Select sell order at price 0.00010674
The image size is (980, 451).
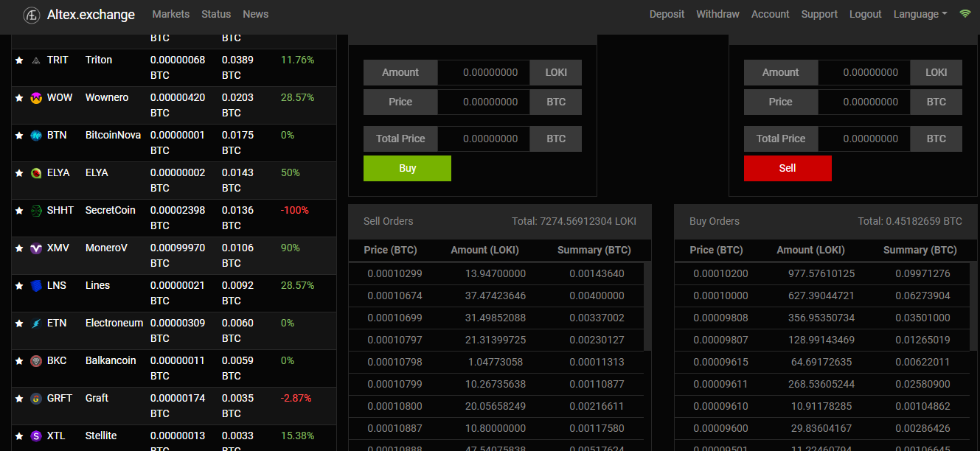(x=496, y=296)
